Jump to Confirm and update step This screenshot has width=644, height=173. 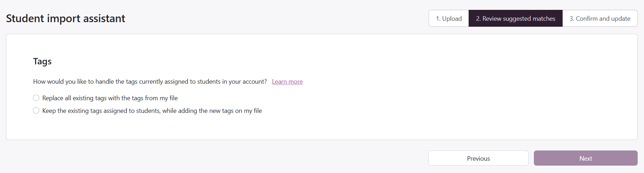(600, 19)
